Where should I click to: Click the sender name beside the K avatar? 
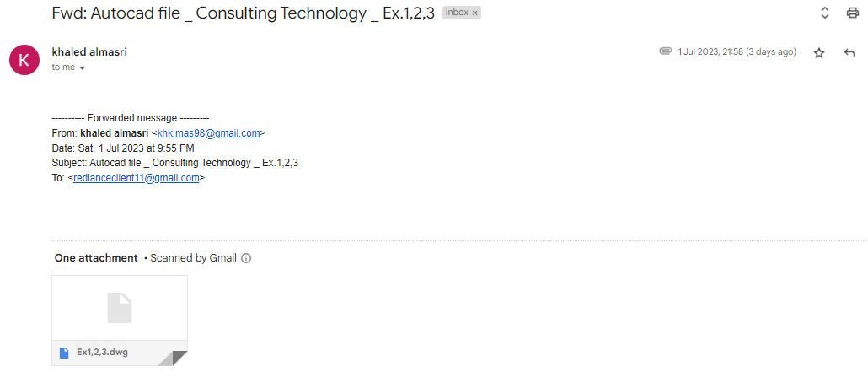89,52
